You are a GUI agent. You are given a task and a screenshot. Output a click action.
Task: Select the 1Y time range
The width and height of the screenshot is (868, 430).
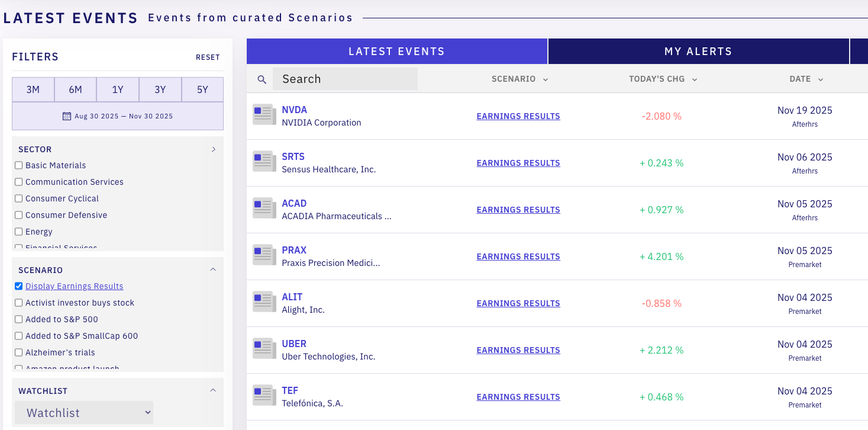tap(118, 89)
